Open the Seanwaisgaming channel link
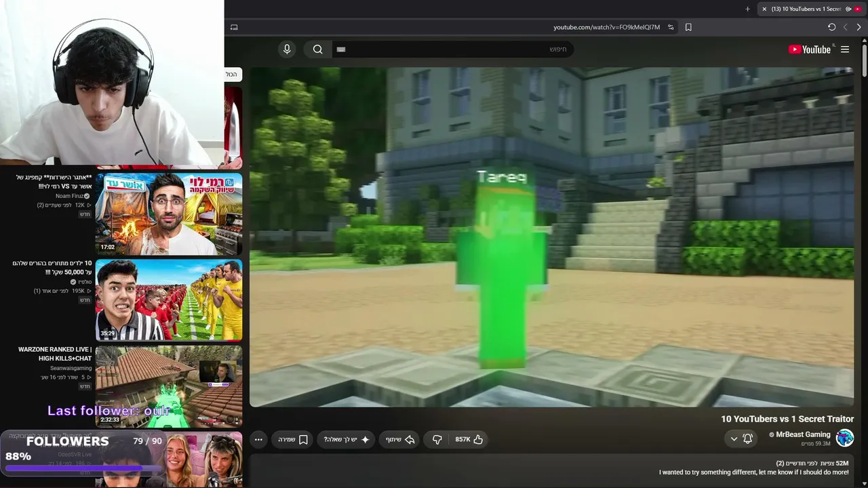Viewport: 868px width, 488px height. (71, 368)
